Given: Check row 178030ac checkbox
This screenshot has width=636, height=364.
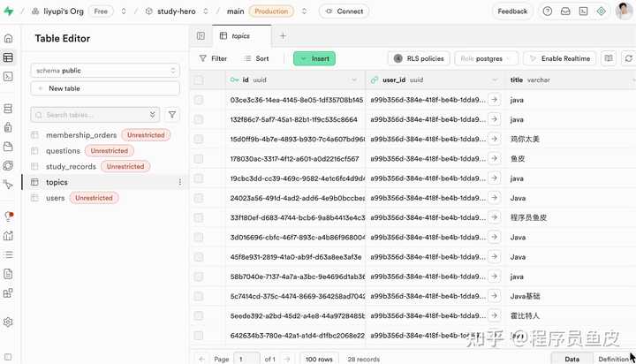Looking at the screenshot, I should tap(199, 159).
